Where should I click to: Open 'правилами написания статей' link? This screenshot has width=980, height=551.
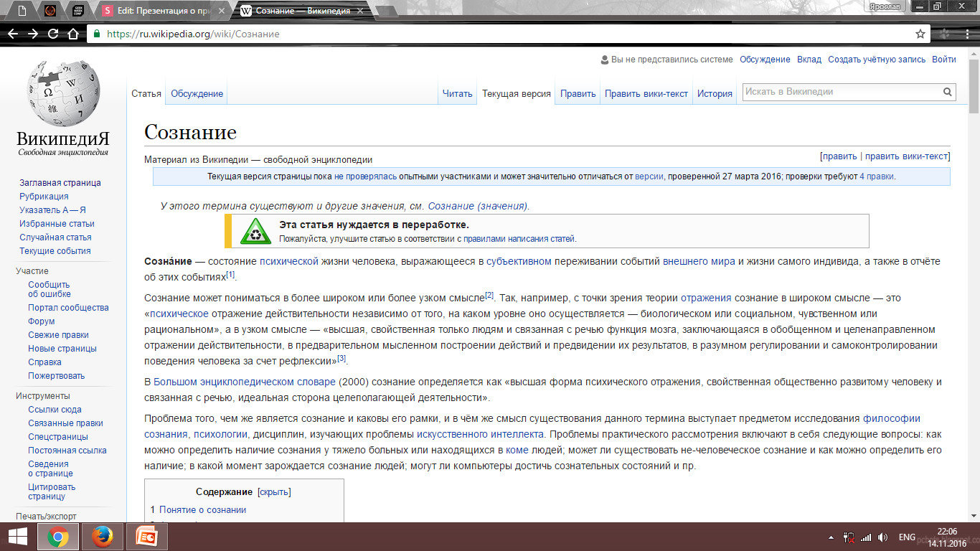[x=518, y=239]
